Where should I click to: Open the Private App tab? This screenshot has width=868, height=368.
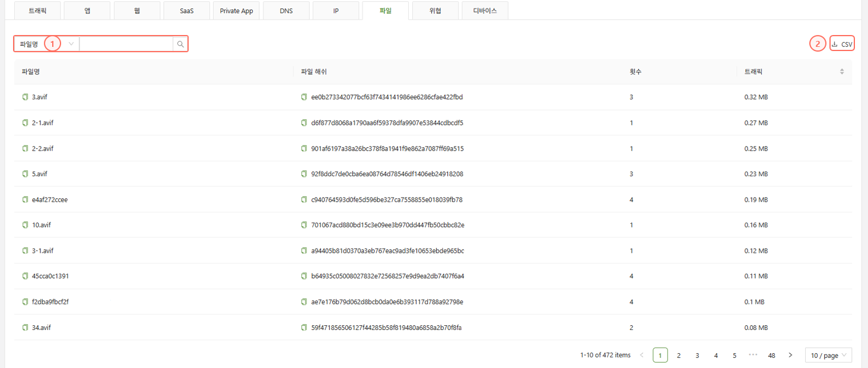pyautogui.click(x=236, y=11)
